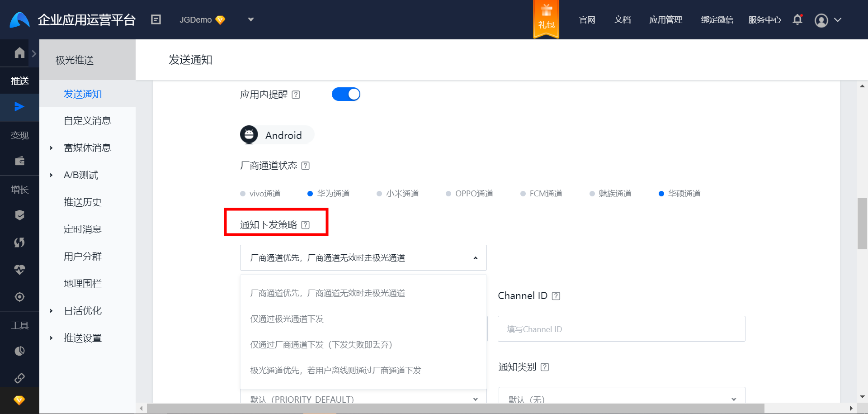This screenshot has width=868, height=414.
Task: Open the 礼包 gift banner
Action: coord(546,19)
